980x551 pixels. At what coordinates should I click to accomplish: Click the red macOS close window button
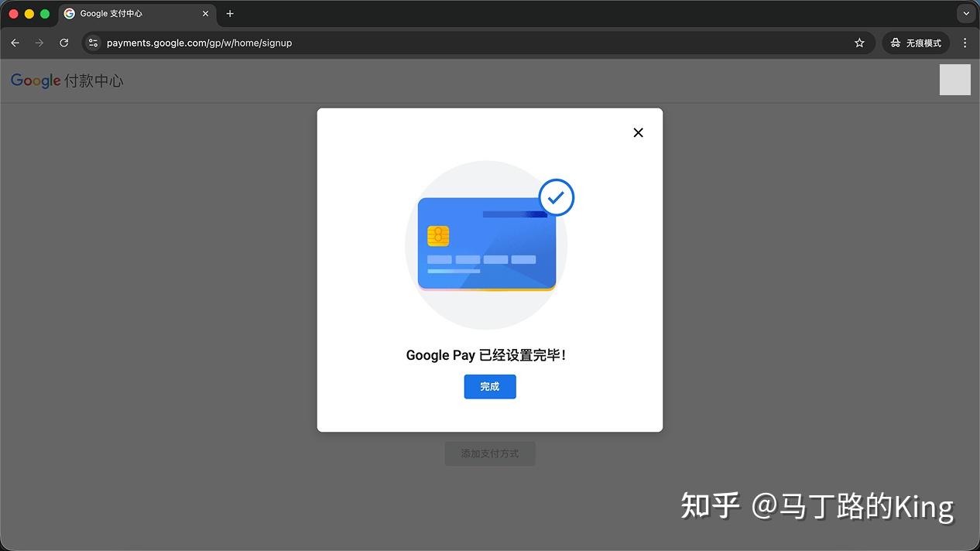pos(14,14)
